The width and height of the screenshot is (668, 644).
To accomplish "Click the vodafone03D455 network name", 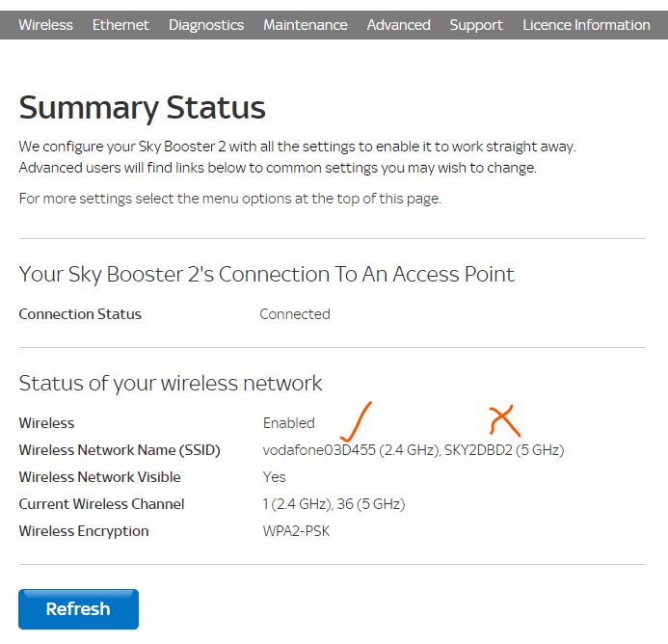I will [318, 450].
